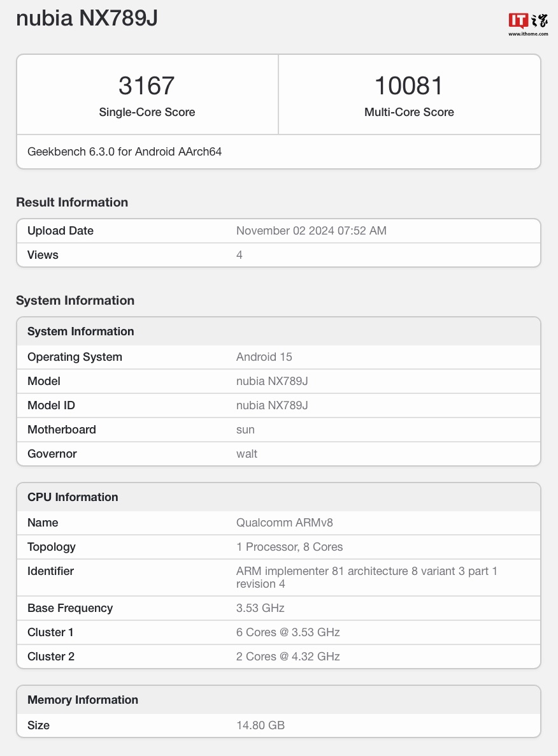Image resolution: width=558 pixels, height=756 pixels.
Task: Click the Views row label
Action: click(43, 255)
